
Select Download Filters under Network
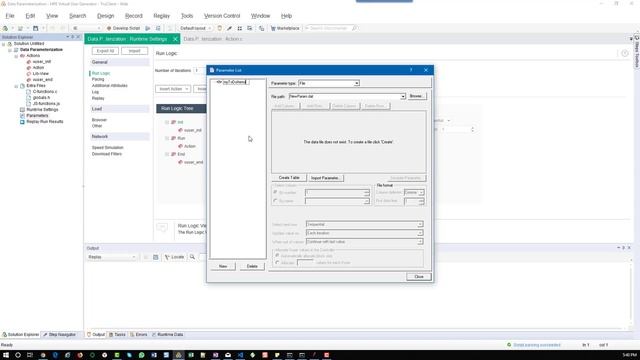pyautogui.click(x=107, y=154)
